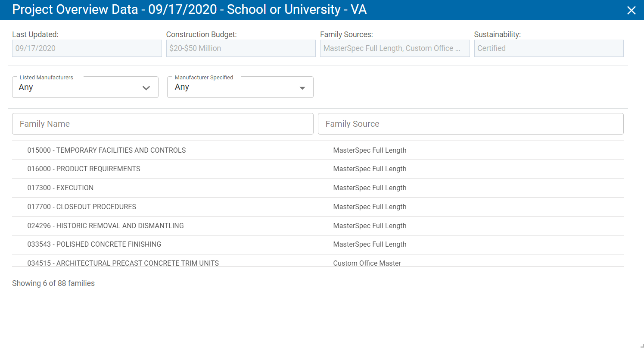
Task: Click the Family Sources field
Action: [x=395, y=48]
